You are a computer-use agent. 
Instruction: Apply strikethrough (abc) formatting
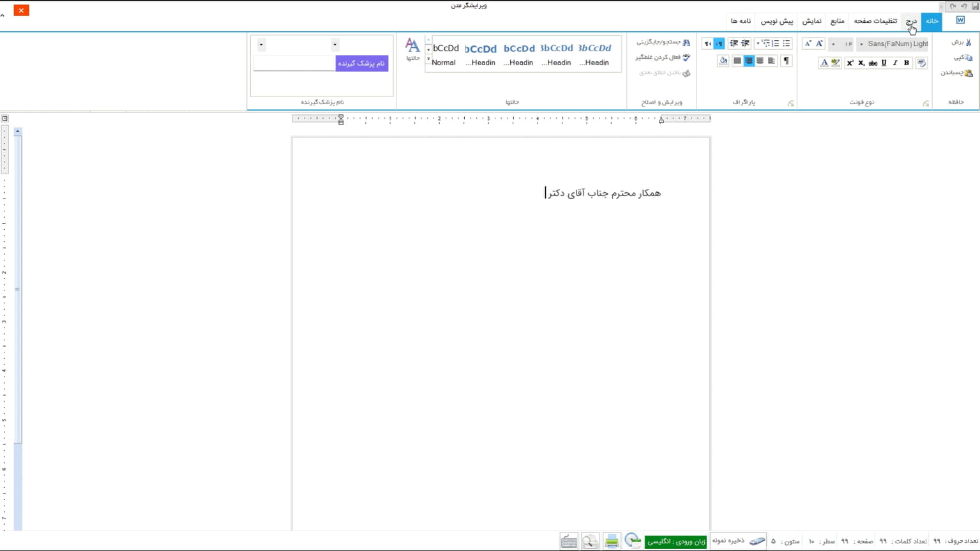click(873, 63)
